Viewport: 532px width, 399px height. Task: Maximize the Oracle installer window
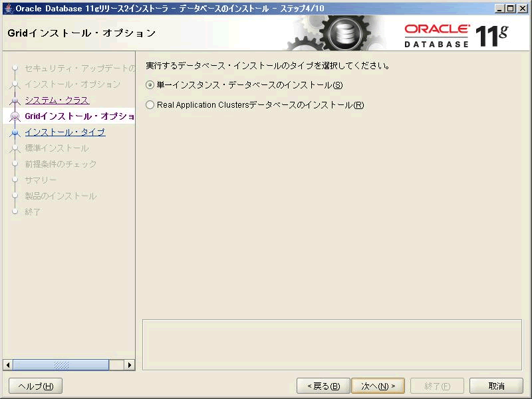[511, 8]
